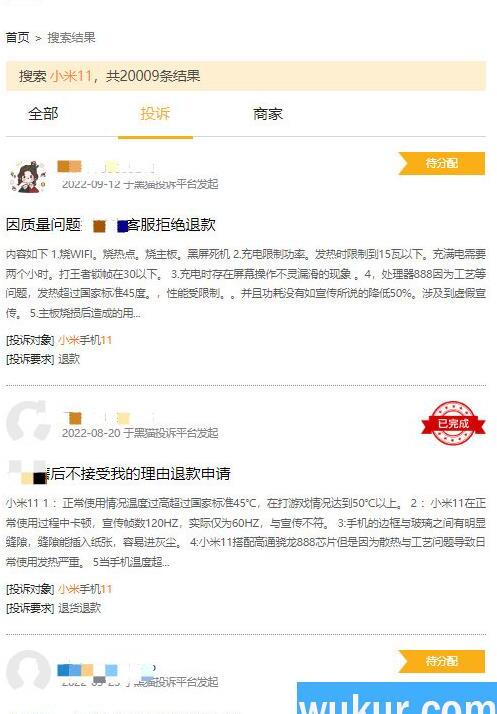Image resolution: width=497 pixels, height=714 pixels.
Task: Click the 退货退款 demand text
Action: click(79, 608)
